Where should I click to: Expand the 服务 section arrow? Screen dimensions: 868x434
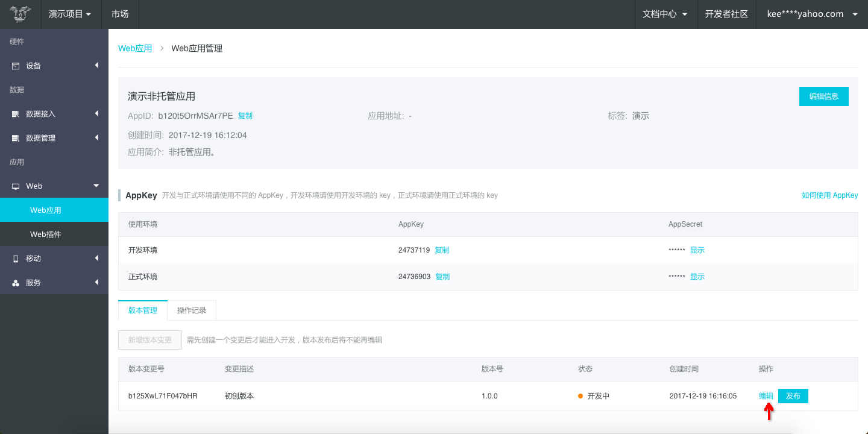point(96,282)
